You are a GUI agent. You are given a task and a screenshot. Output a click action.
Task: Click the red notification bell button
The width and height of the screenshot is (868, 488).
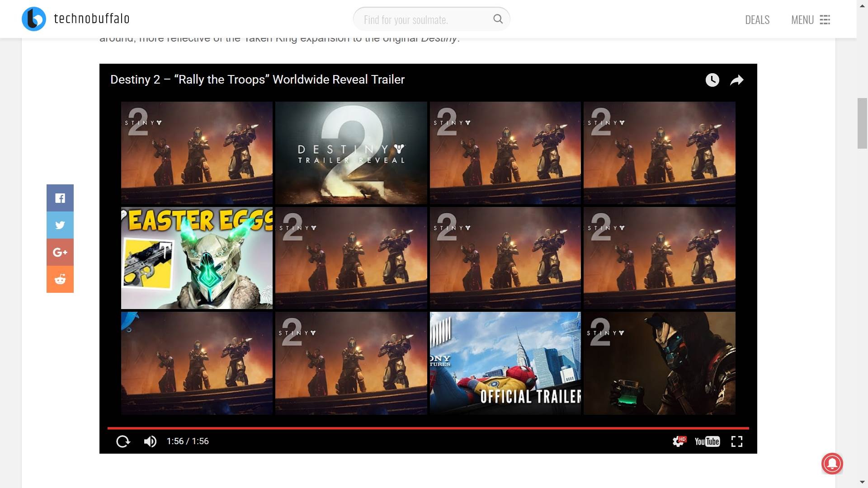[832, 464]
